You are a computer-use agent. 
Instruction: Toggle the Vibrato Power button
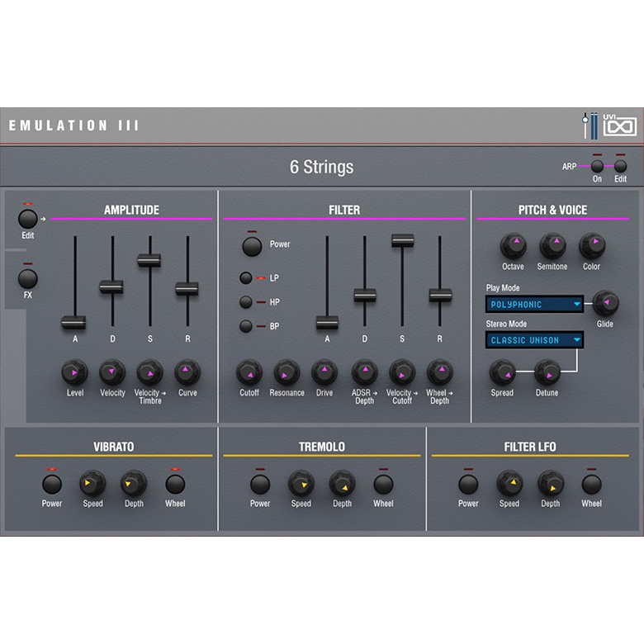coord(52,484)
